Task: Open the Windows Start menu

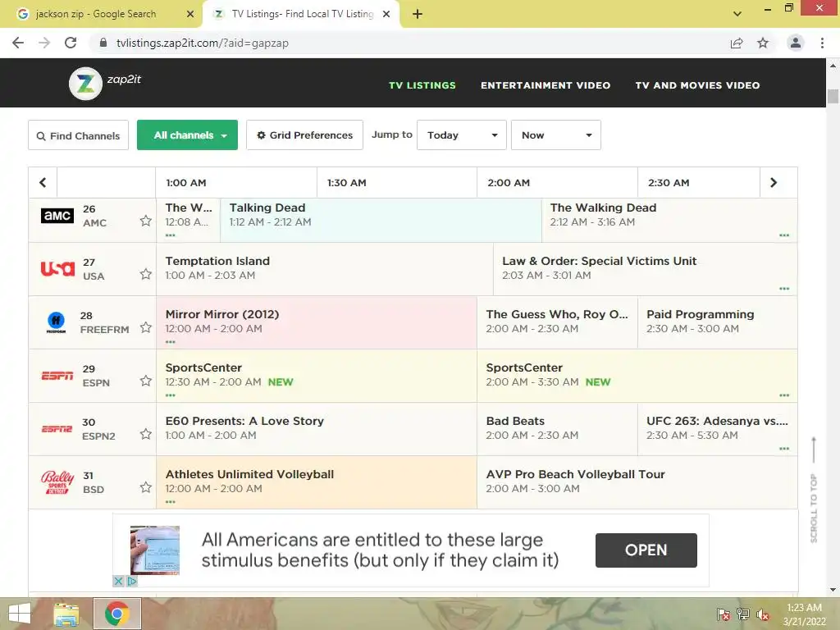Action: pyautogui.click(x=20, y=614)
